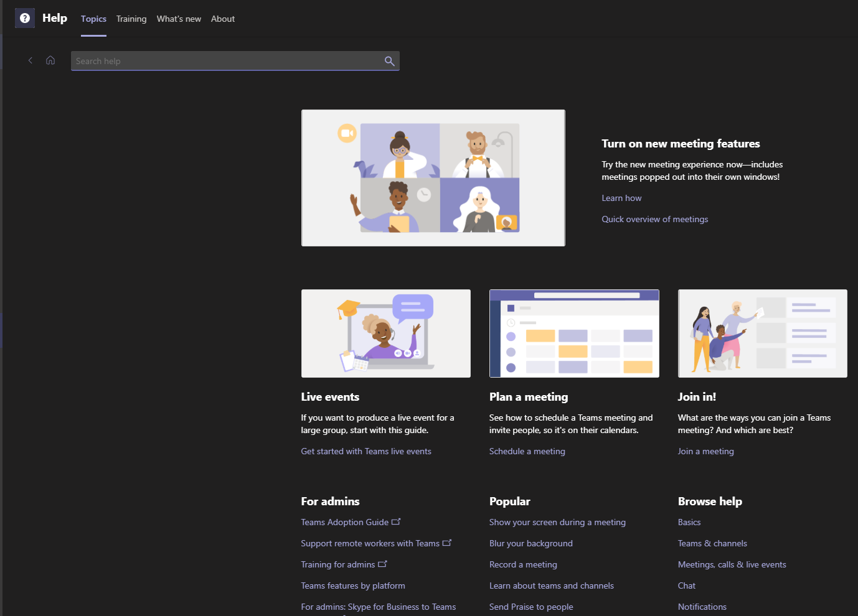Select the About tab
The image size is (858, 616).
(x=223, y=19)
